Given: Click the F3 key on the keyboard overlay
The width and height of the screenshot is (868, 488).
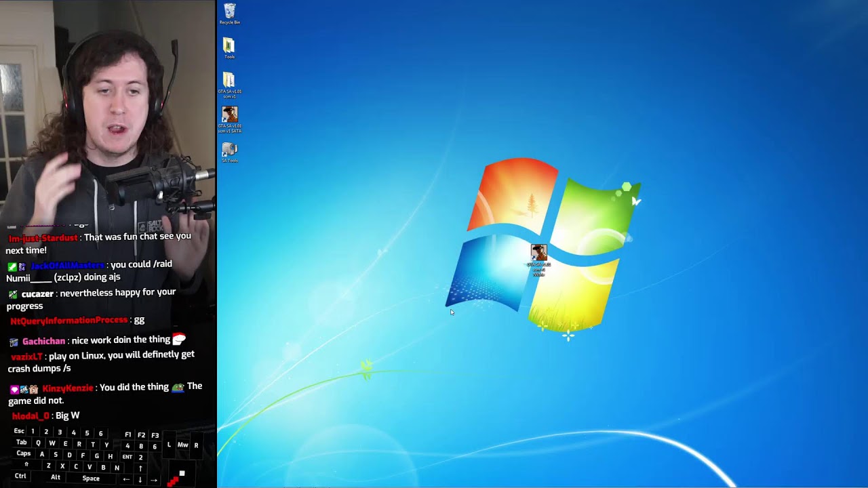Looking at the screenshot, I should (x=155, y=435).
